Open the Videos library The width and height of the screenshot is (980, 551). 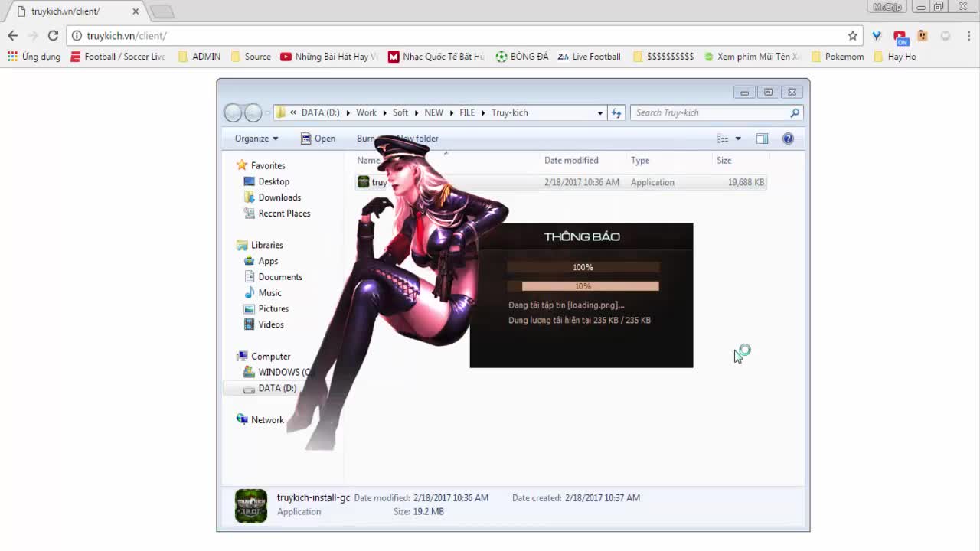[x=264, y=324]
